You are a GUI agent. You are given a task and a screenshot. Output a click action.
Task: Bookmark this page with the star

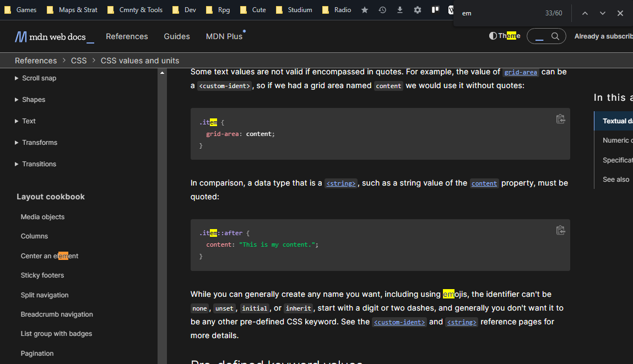(x=364, y=9)
